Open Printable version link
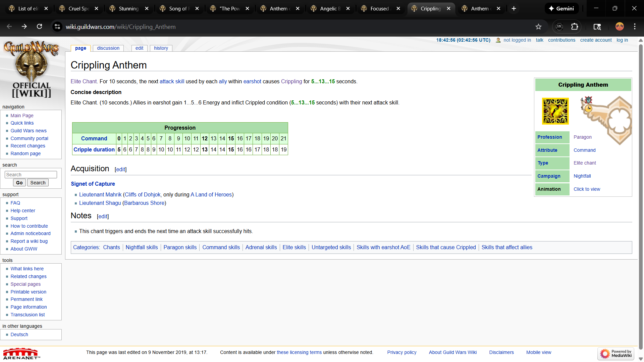Image resolution: width=644 pixels, height=362 pixels. click(x=28, y=292)
